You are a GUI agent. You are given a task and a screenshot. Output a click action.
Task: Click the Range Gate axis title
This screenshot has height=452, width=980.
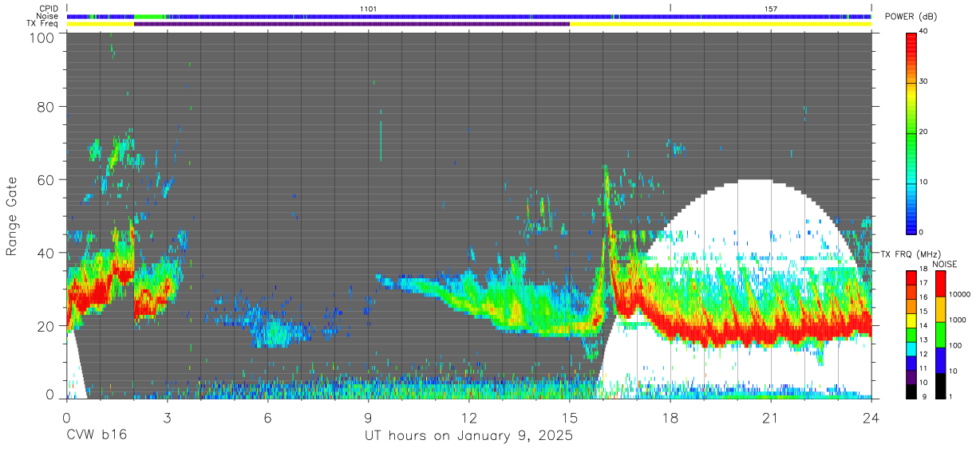(12, 215)
